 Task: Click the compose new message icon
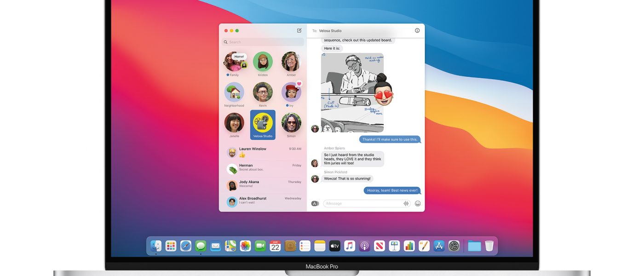coord(299,30)
